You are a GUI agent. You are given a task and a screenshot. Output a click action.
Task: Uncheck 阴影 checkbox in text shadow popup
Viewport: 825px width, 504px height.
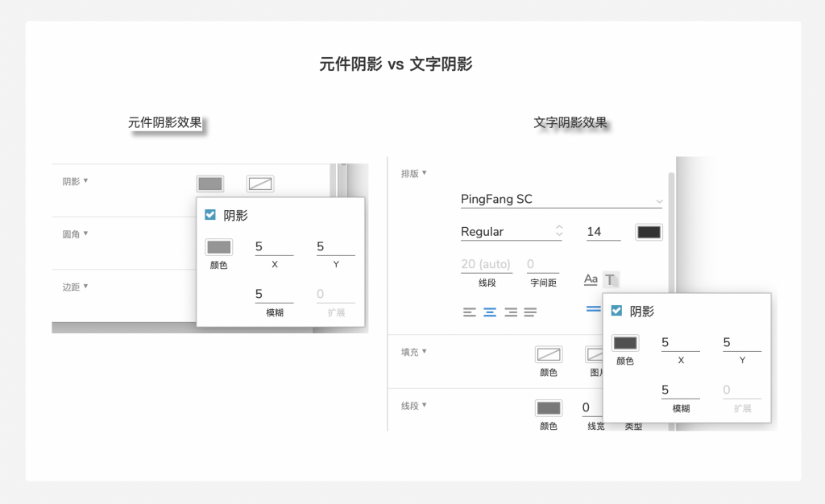tap(616, 311)
